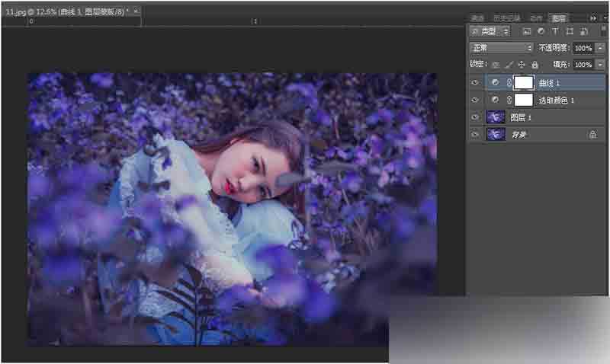610x364 pixels.
Task: Toggle visibility of 选取颜色 1 layer
Action: click(475, 100)
